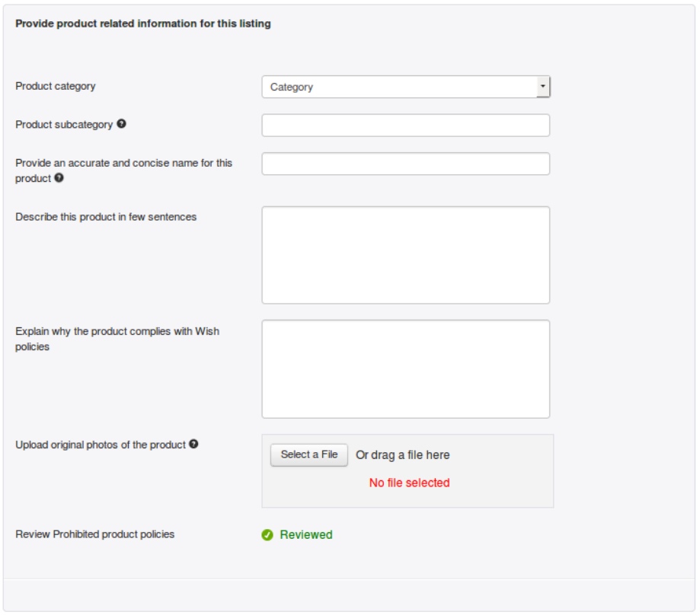Click the product description text area
This screenshot has height=615, width=700.
click(406, 253)
